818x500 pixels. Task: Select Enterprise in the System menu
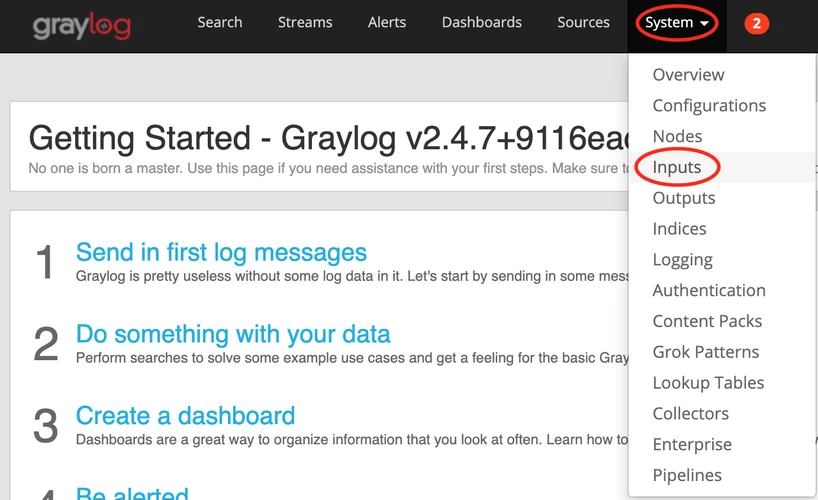point(692,444)
